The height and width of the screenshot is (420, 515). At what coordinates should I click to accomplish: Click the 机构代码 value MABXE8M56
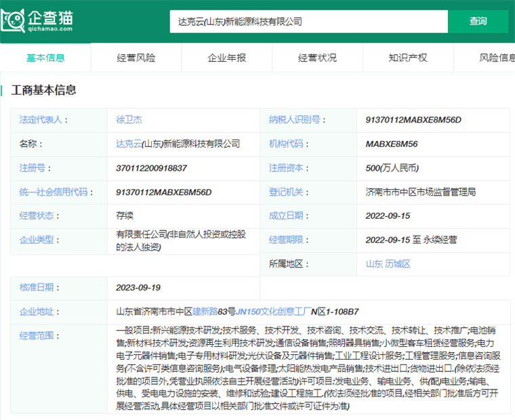point(392,144)
